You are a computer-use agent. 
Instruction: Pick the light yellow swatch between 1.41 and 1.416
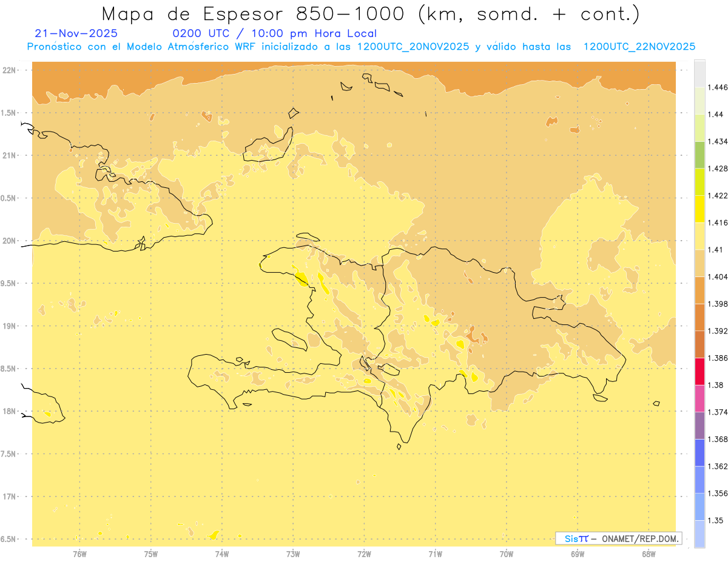coord(699,236)
